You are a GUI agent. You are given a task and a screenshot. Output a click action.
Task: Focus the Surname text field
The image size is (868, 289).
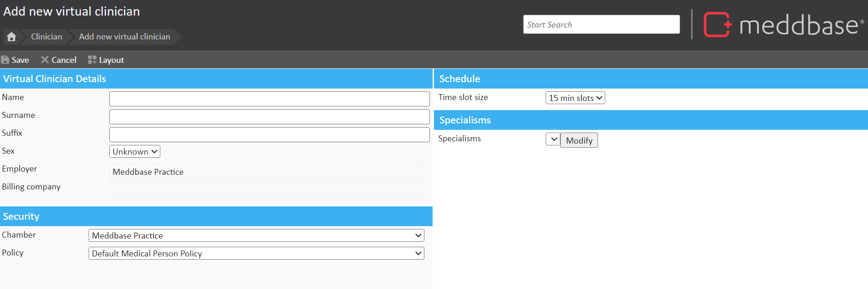(x=269, y=117)
